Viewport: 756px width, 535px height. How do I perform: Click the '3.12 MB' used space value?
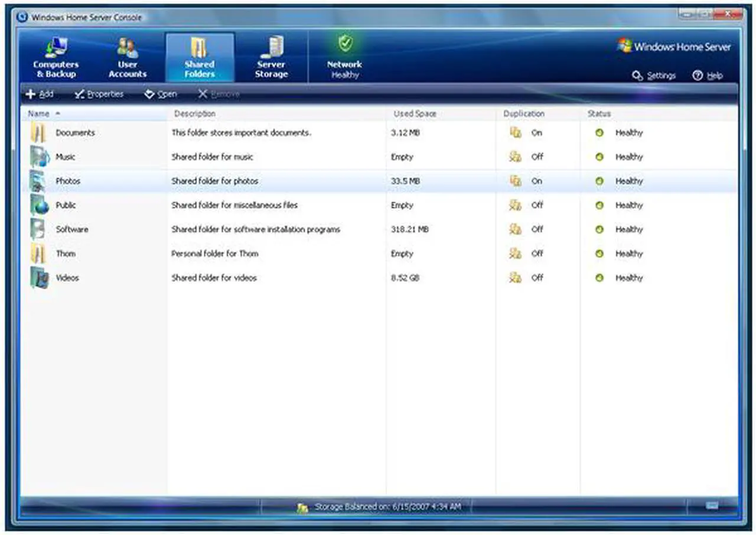[x=405, y=133]
